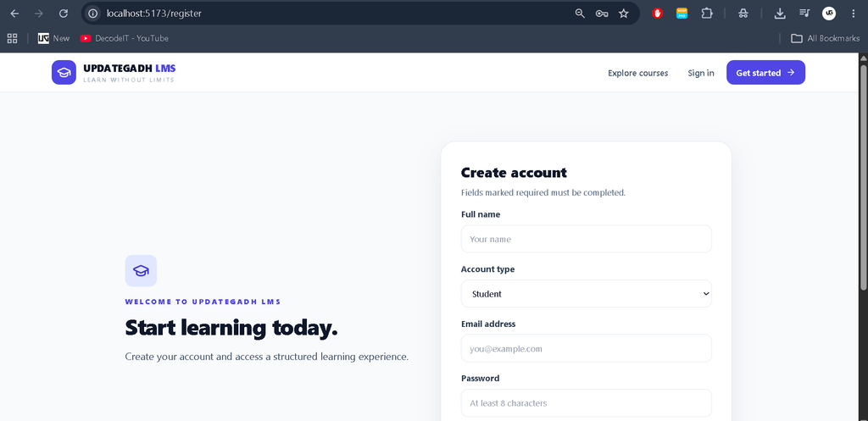Click the Email address label
Image resolution: width=868 pixels, height=421 pixels.
488,324
